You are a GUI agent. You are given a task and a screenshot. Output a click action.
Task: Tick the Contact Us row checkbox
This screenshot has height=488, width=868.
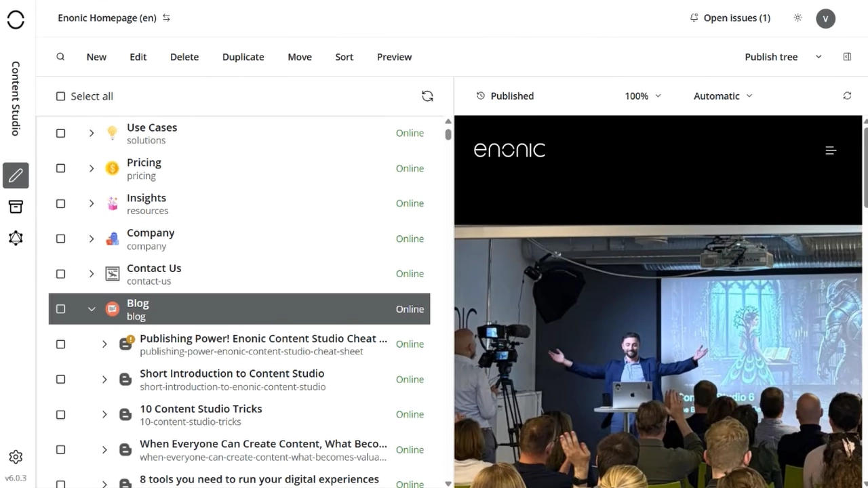point(60,274)
